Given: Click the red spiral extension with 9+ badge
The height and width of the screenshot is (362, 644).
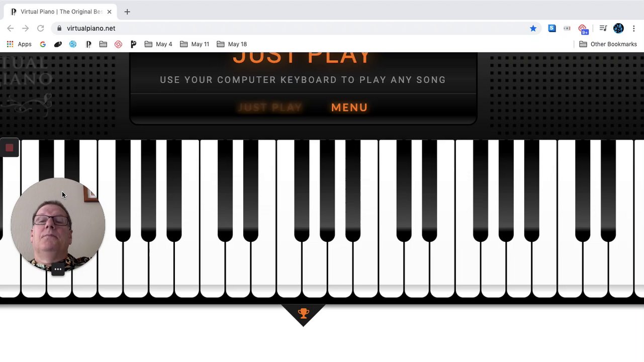Looking at the screenshot, I should pyautogui.click(x=583, y=29).
